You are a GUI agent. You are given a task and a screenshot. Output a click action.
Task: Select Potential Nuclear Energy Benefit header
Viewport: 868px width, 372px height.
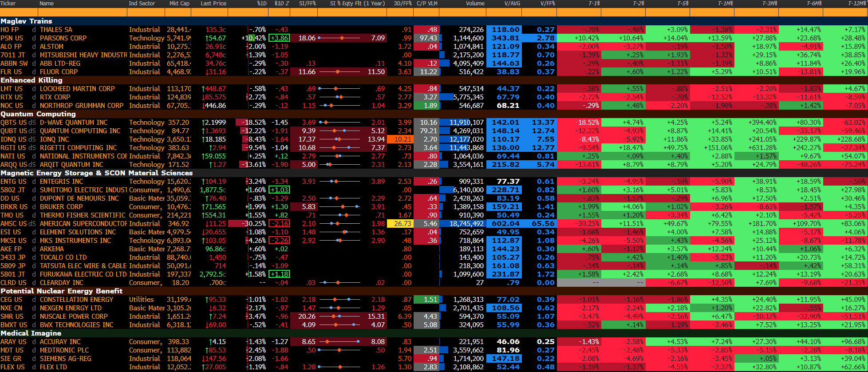click(x=61, y=291)
